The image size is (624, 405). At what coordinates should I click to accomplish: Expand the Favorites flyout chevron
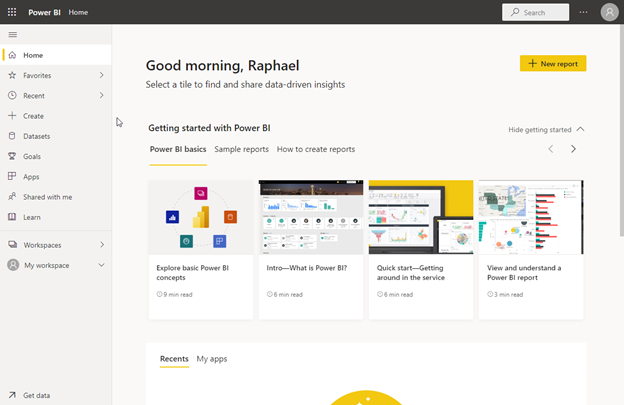101,75
